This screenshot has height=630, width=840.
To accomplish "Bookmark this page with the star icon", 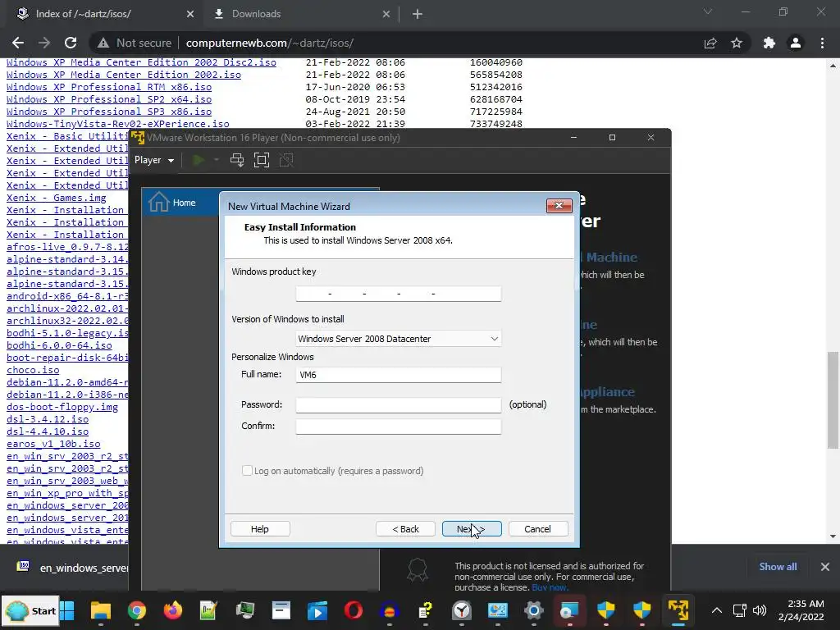I will coord(737,43).
